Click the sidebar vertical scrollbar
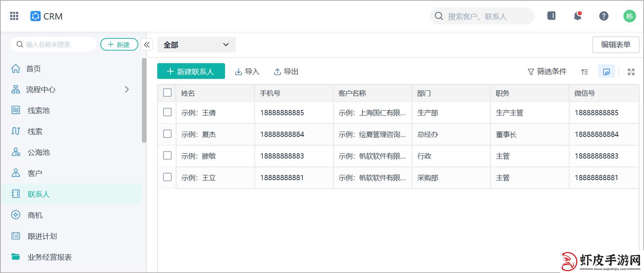This screenshot has width=644, height=273. (144, 100)
